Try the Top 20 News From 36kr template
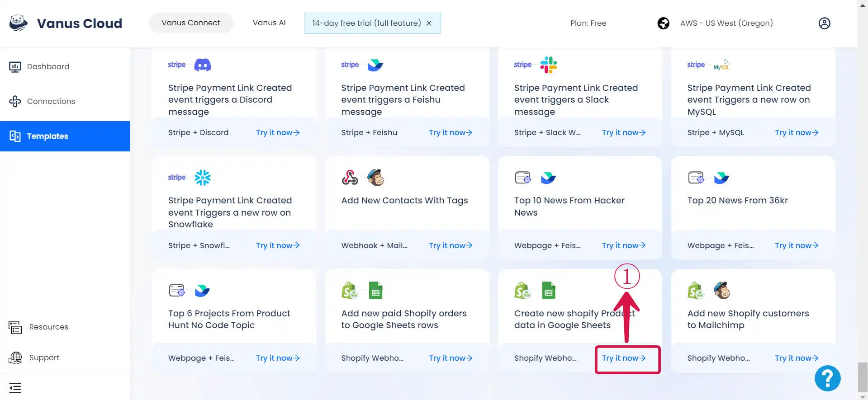868x400 pixels. (x=797, y=245)
